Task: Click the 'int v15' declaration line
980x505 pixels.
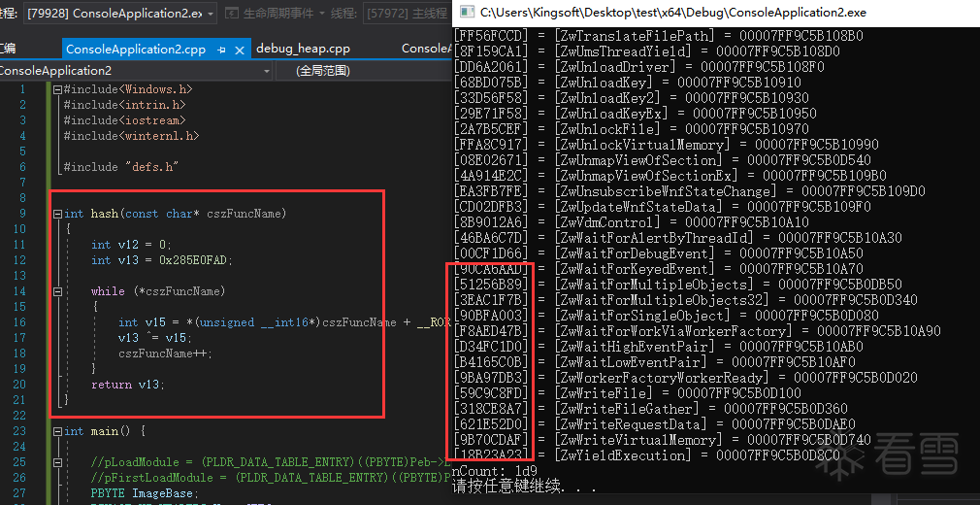Action: [284, 322]
